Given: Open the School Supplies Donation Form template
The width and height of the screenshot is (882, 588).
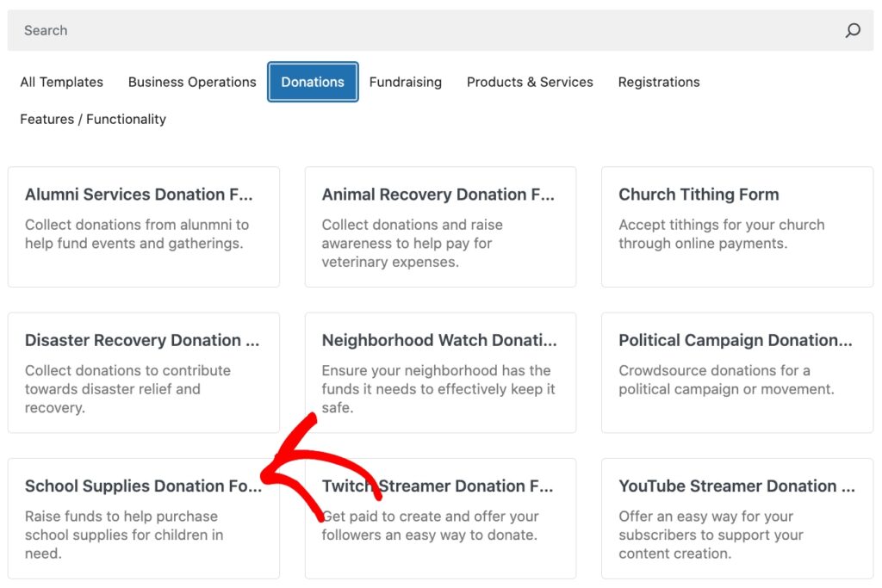Looking at the screenshot, I should click(x=143, y=517).
